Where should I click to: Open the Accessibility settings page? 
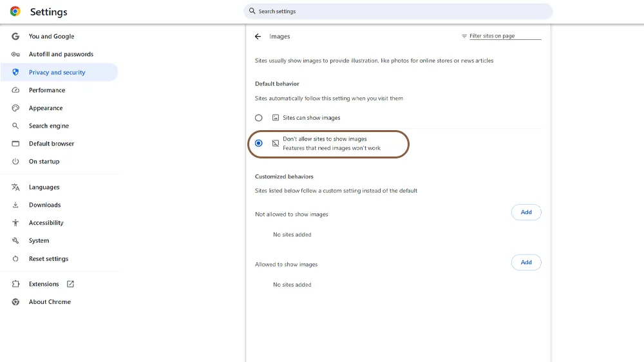[46, 223]
